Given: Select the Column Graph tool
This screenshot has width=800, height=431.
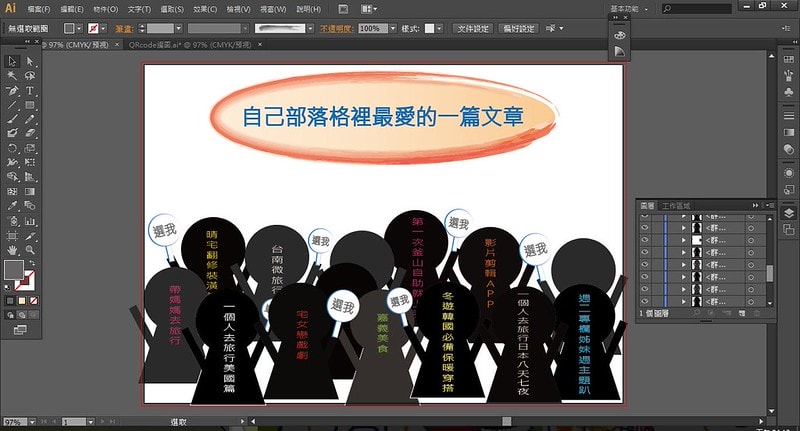Looking at the screenshot, I should tap(30, 221).
